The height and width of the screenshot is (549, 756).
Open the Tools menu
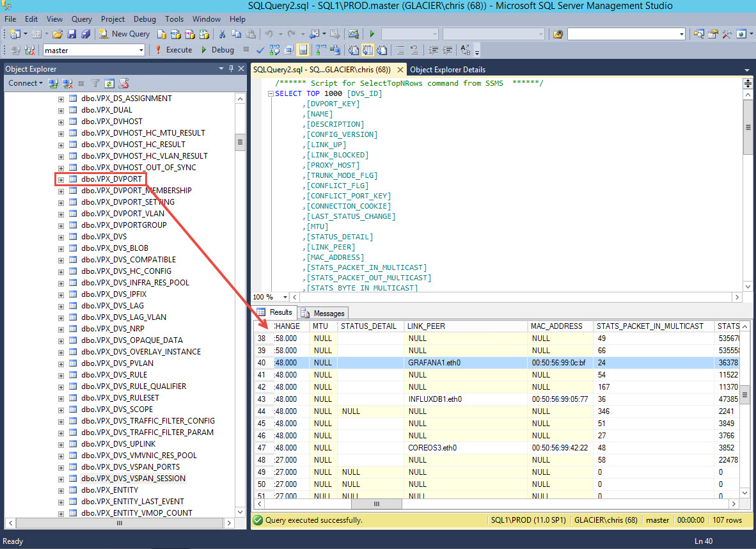[174, 19]
